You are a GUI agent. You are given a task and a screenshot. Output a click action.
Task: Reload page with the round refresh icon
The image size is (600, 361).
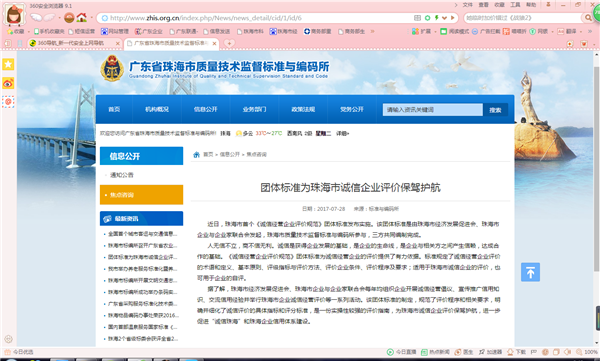[69, 18]
